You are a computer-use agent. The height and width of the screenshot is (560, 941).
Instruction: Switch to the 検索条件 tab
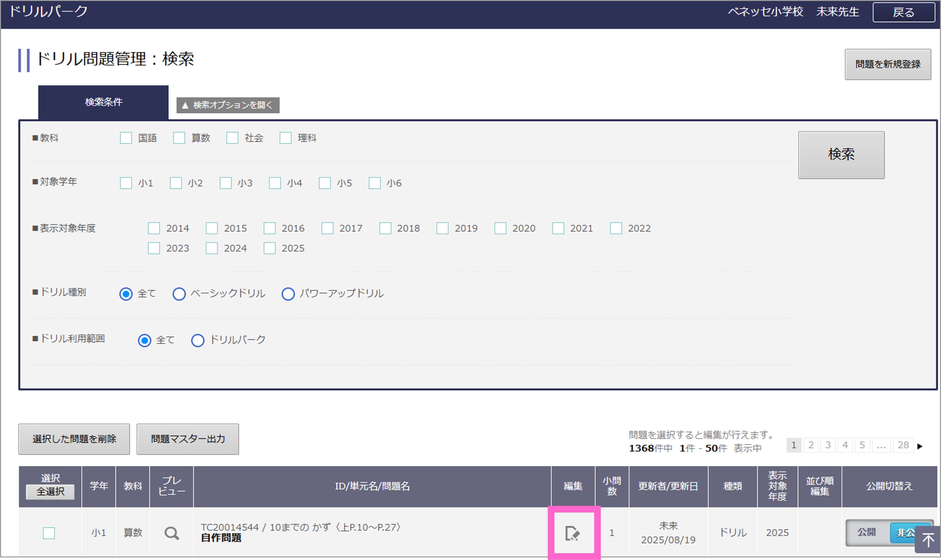pyautogui.click(x=103, y=102)
